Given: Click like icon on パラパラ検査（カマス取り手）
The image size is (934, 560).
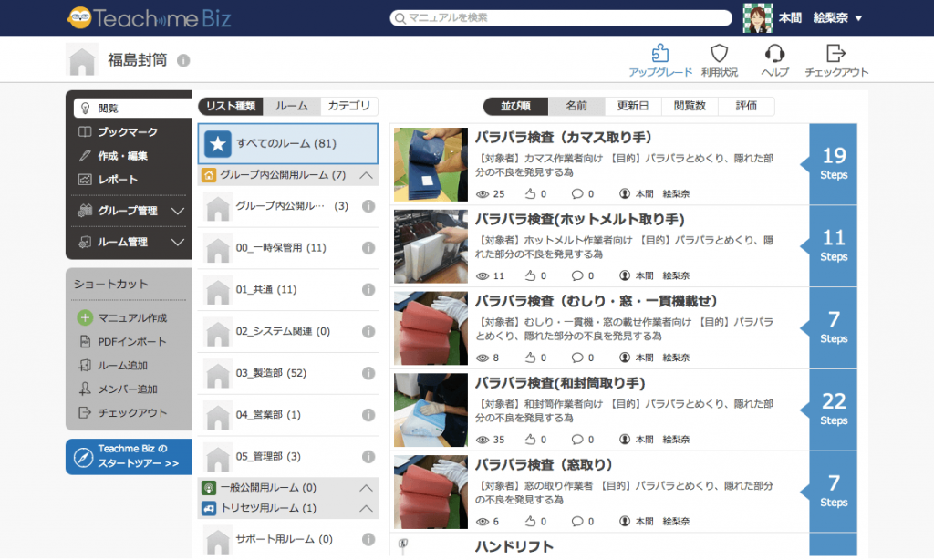Looking at the screenshot, I should (x=530, y=193).
